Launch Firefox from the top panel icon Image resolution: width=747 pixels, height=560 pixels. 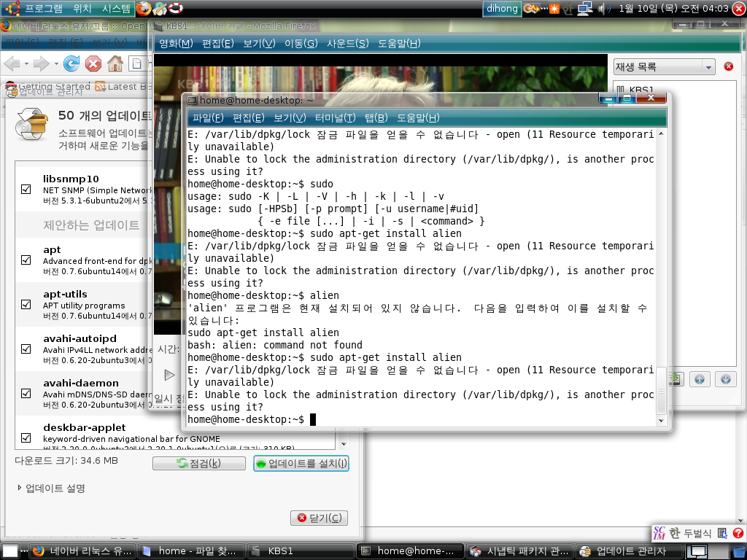point(144,8)
